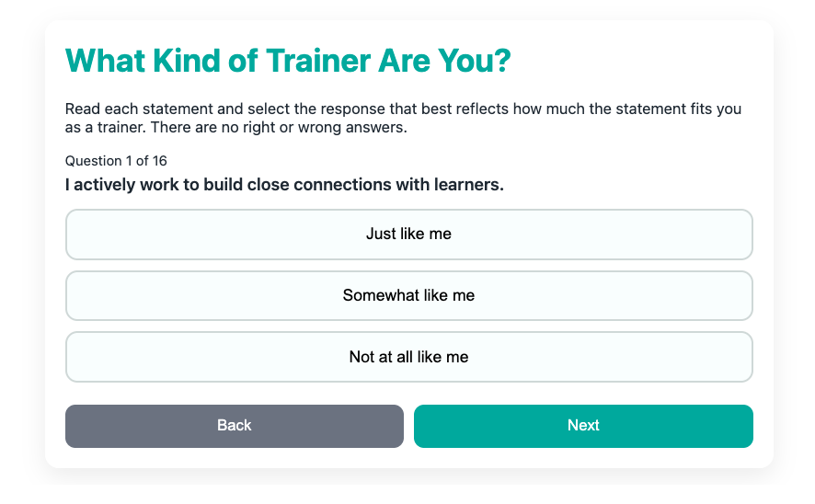Return to the previous screen with Back
The image size is (815, 504).
click(234, 426)
